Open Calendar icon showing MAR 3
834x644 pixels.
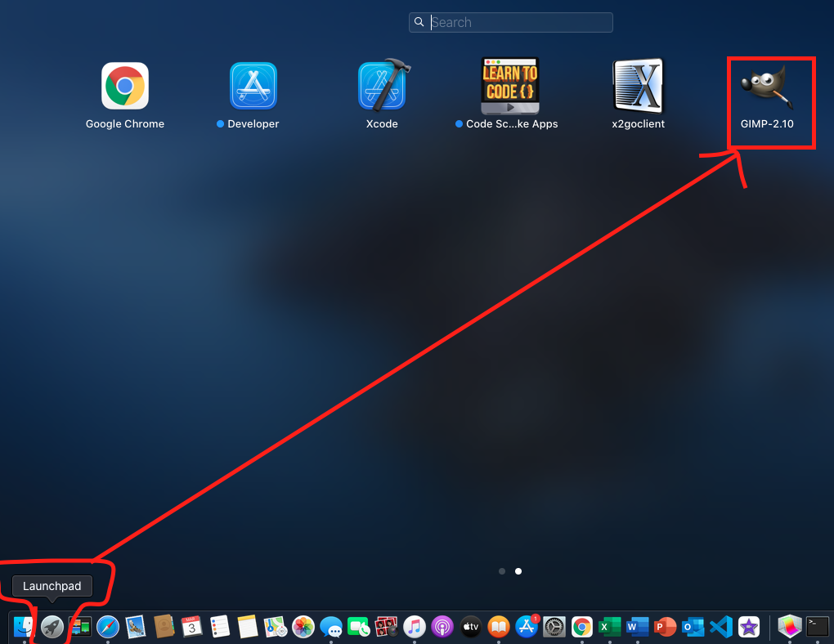pos(191,627)
